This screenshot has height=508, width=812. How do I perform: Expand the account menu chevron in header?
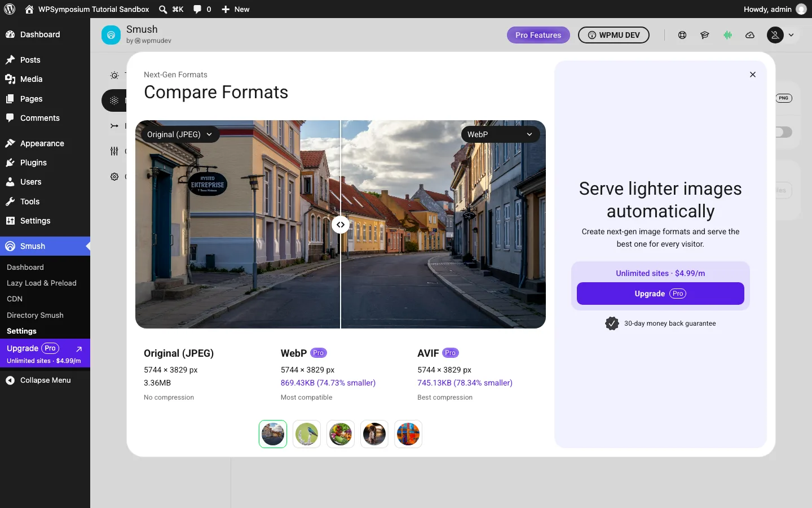pos(791,35)
